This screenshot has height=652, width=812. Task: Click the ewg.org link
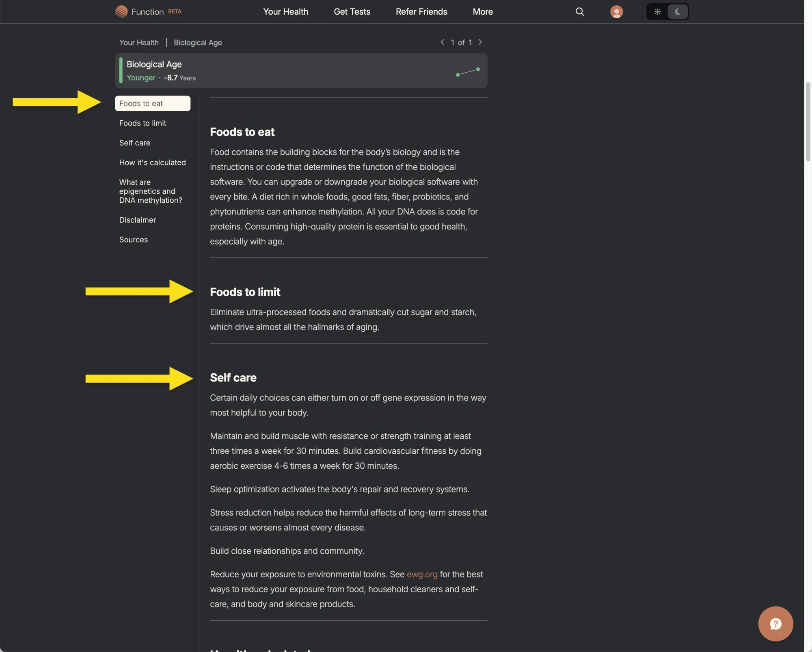click(422, 574)
